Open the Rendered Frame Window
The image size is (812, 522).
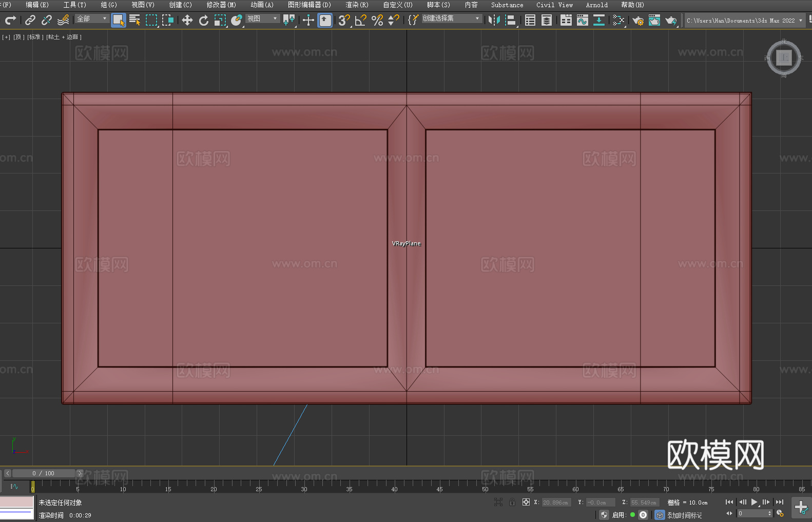click(654, 20)
